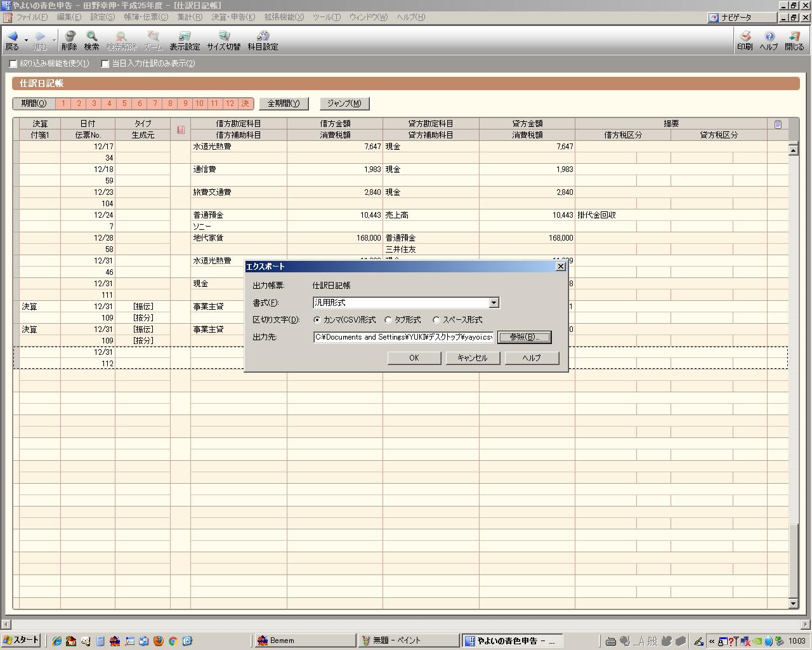Click the ジャンプ(M) button
Viewport: 812px width, 650px height.
pyautogui.click(x=344, y=103)
